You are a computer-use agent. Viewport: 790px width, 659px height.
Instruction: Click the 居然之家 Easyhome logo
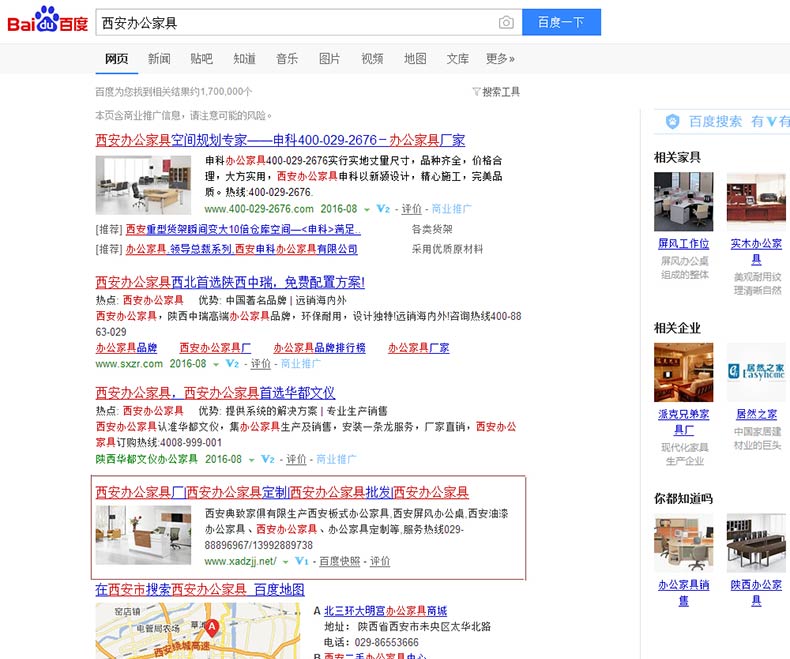(756, 372)
